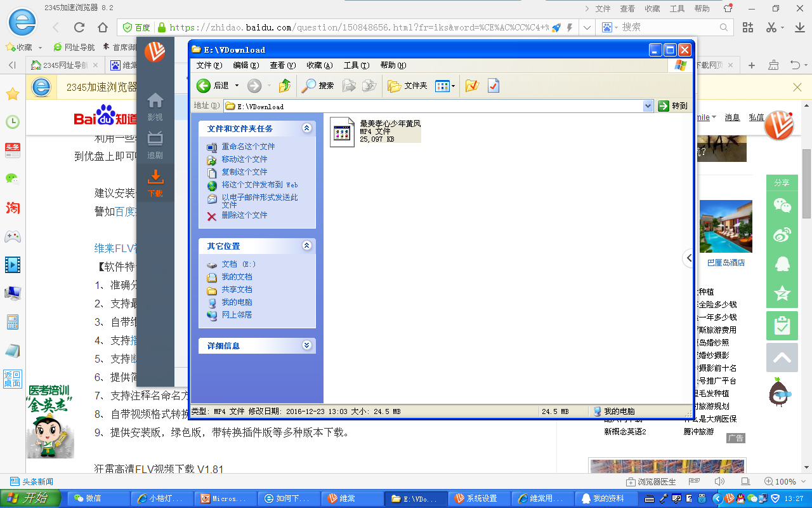Collapse the 其它位置 panel

307,246
